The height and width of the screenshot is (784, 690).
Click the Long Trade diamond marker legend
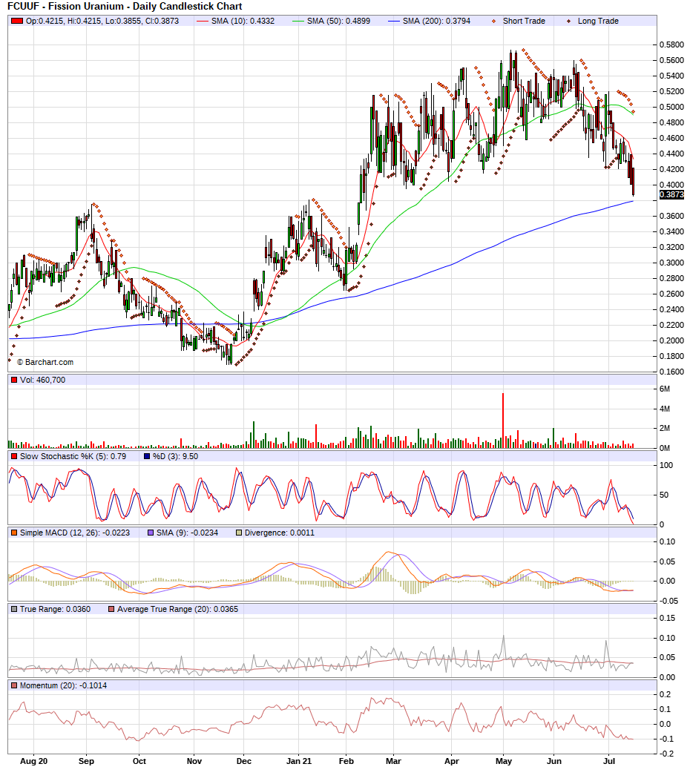(x=568, y=21)
